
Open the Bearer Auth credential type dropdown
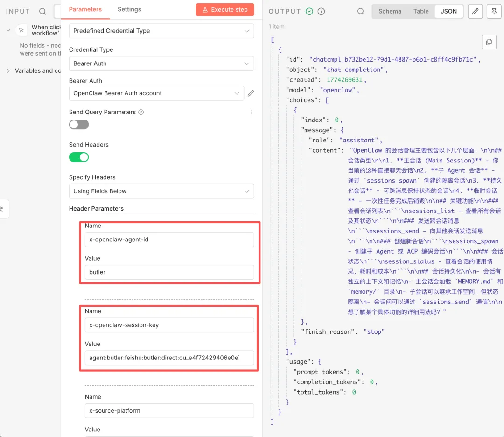point(161,63)
